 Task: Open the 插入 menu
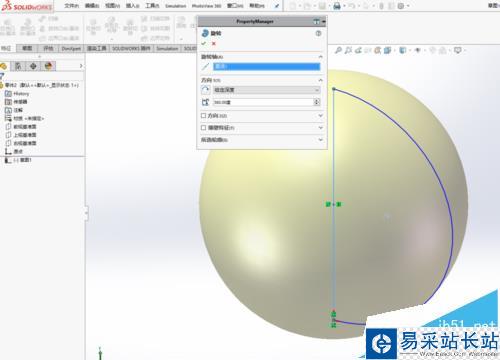point(133,6)
